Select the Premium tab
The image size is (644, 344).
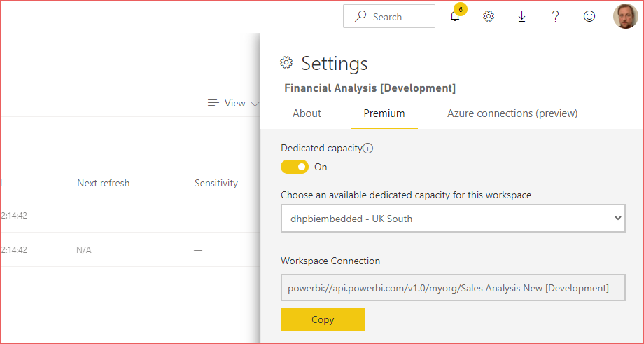coord(384,113)
